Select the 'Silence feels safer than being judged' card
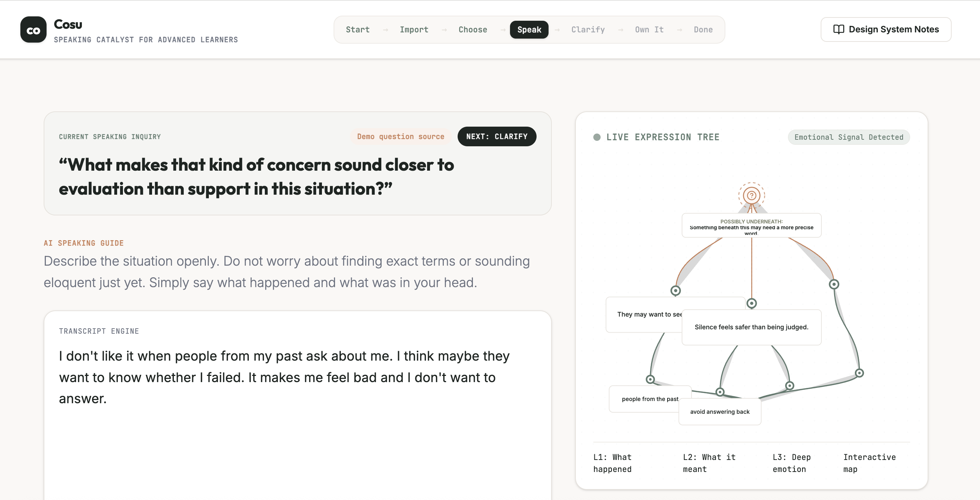Screen dimensions: 980x500 point(751,327)
